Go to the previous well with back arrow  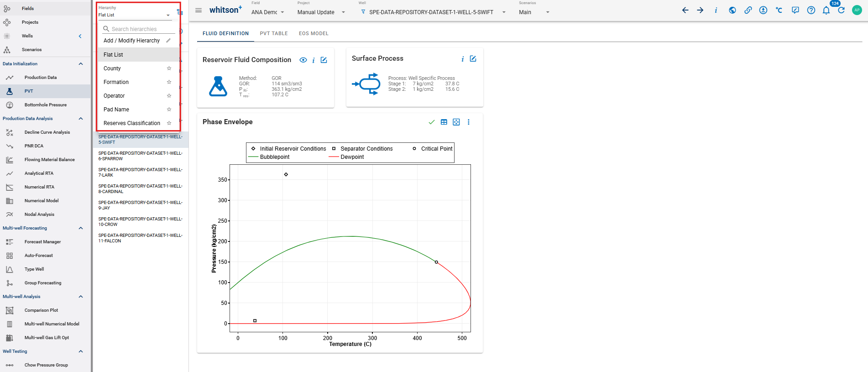tap(685, 10)
